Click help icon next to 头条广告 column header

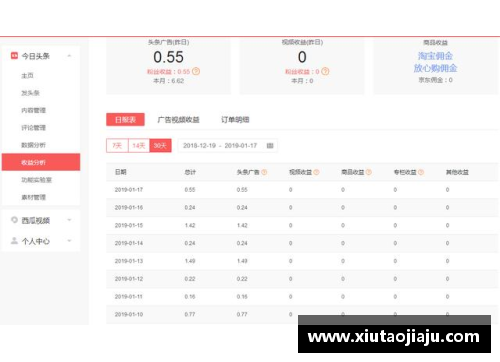(264, 172)
